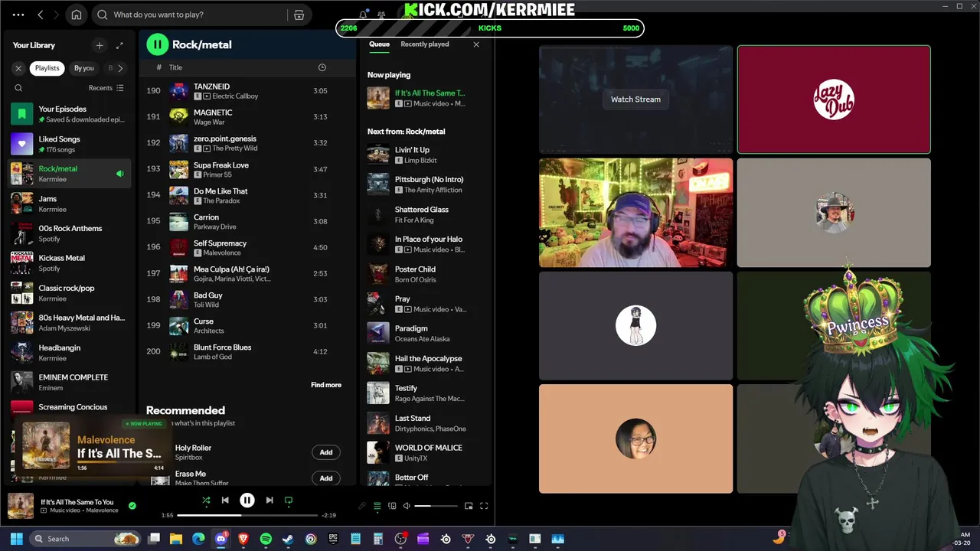
Task: Open the Lamb of God artist link
Action: point(213,357)
